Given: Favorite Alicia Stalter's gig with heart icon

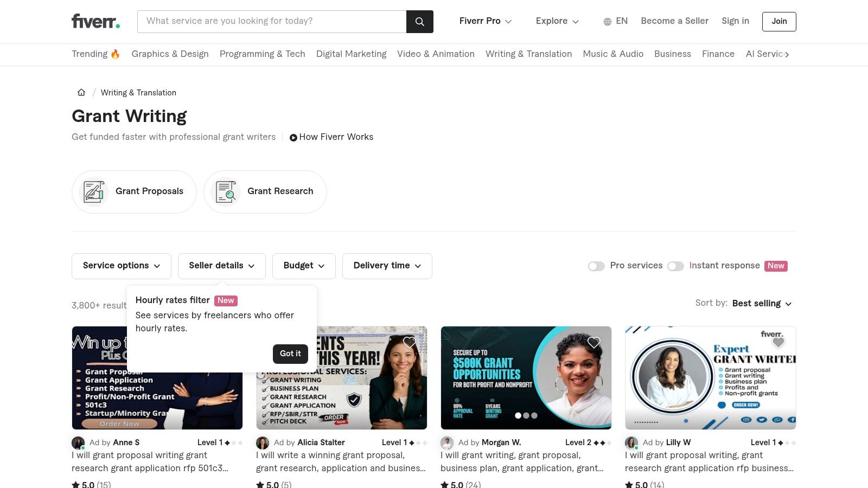Looking at the screenshot, I should pos(410,343).
